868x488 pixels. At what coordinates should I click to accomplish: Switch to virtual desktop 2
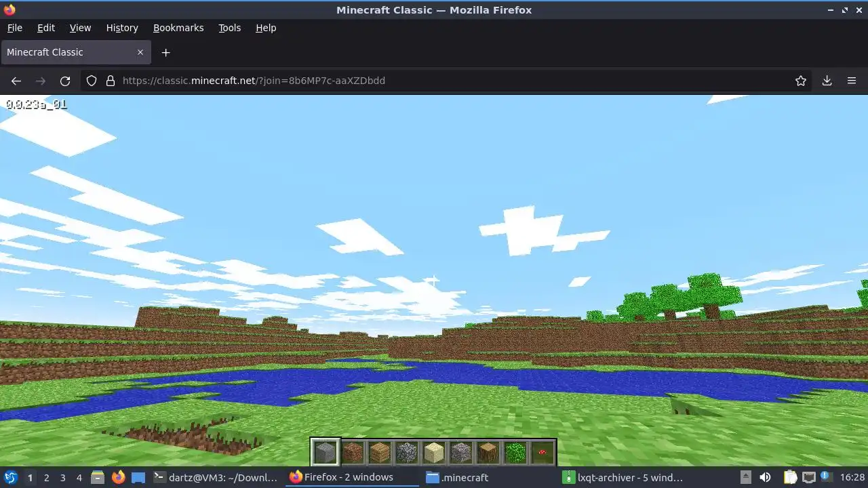46,477
